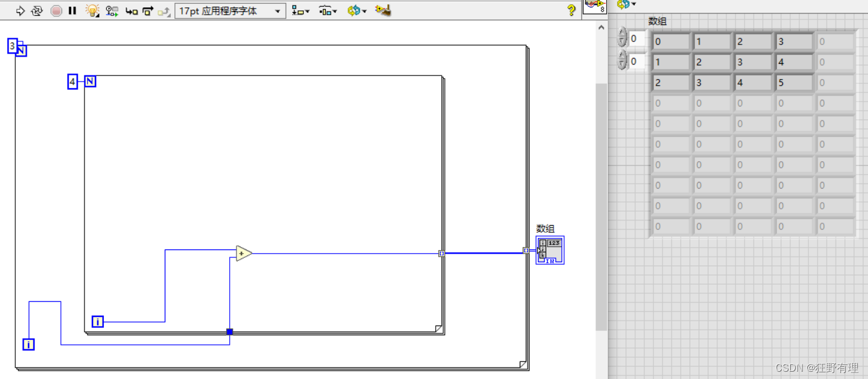Image resolution: width=868 pixels, height=379 pixels.
Task: Run the VI with the arrow button
Action: coord(20,10)
